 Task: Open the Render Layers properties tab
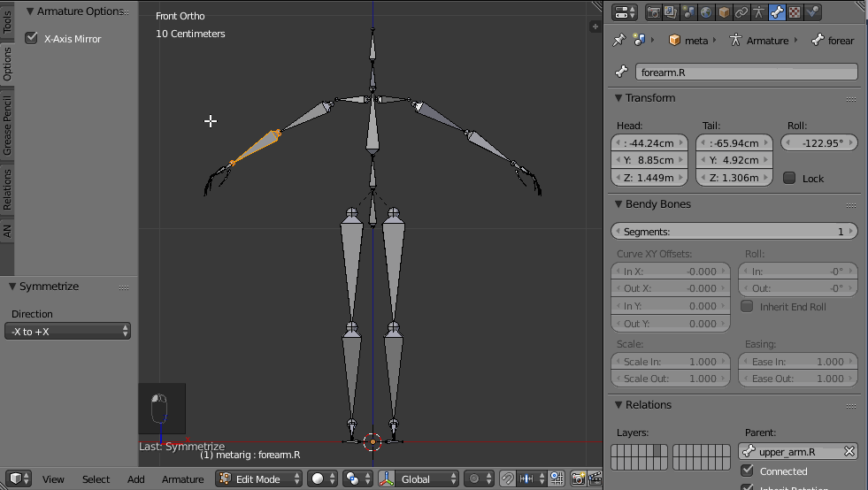671,12
